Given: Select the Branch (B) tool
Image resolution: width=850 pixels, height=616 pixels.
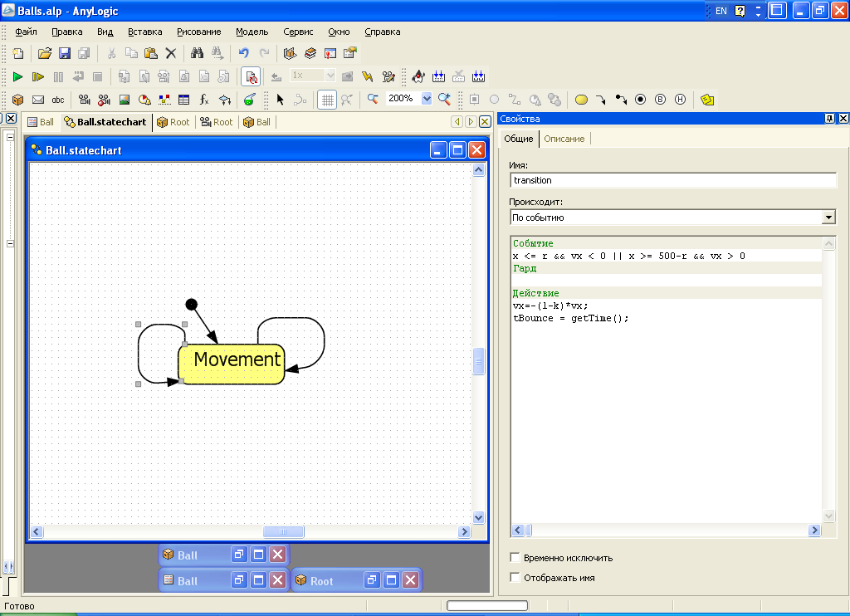Looking at the screenshot, I should point(660,100).
